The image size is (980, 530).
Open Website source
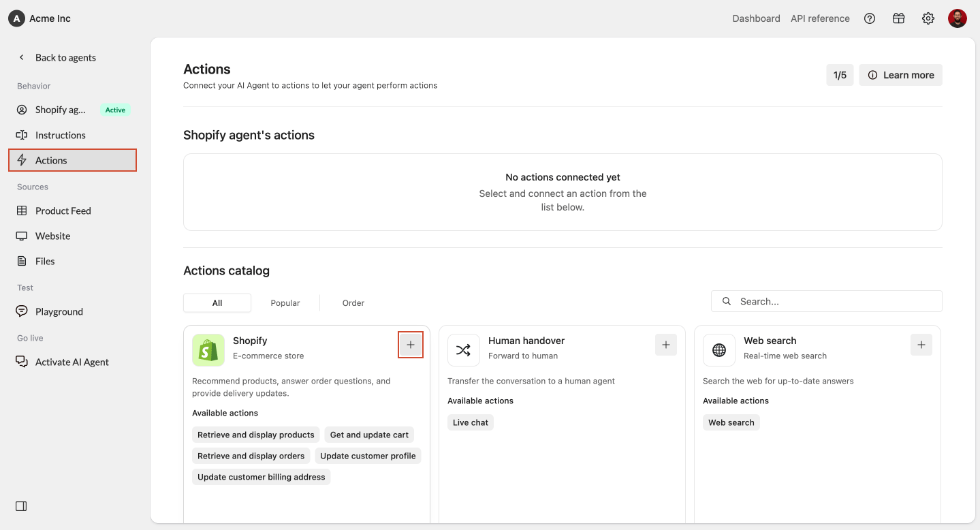tap(72, 236)
